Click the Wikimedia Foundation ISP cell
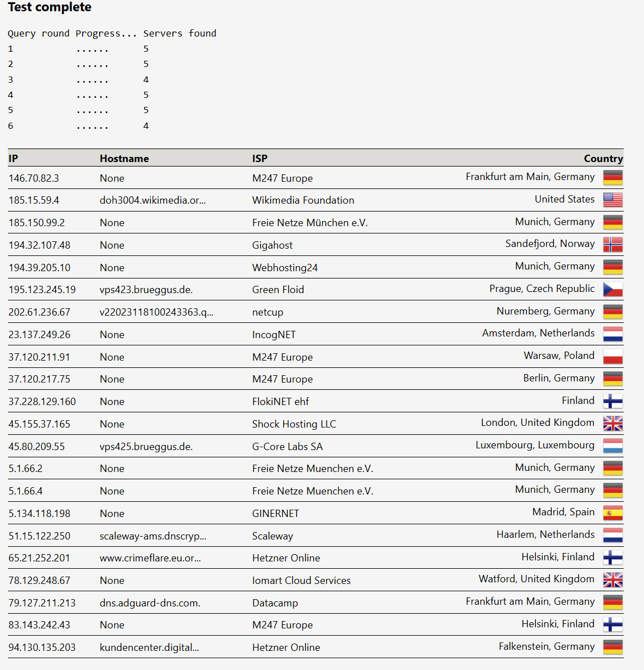 click(x=303, y=200)
